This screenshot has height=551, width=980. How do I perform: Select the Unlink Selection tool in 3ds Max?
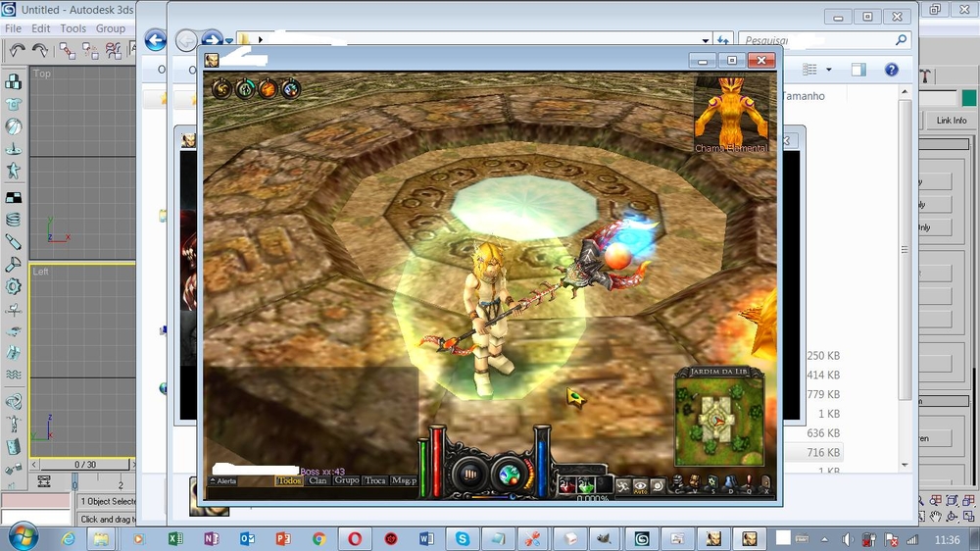90,51
